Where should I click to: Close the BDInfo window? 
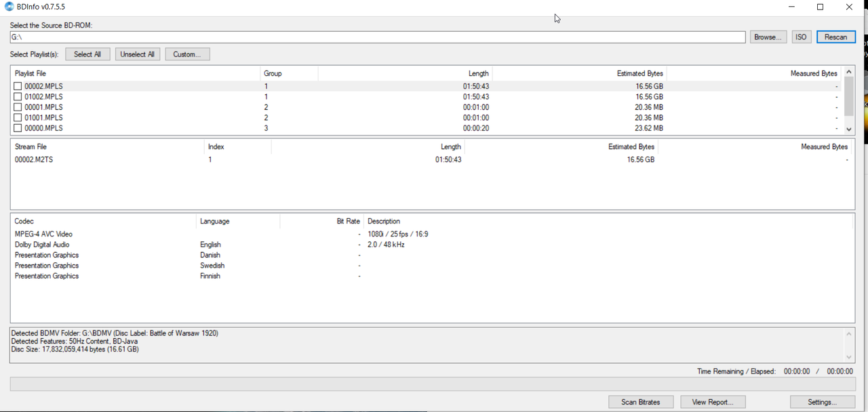tap(849, 7)
